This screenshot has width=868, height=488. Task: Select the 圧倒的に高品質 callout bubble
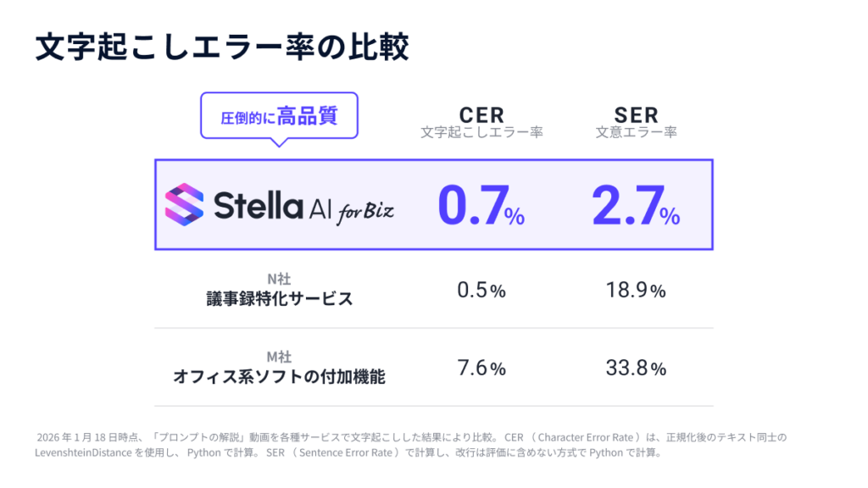tap(279, 116)
